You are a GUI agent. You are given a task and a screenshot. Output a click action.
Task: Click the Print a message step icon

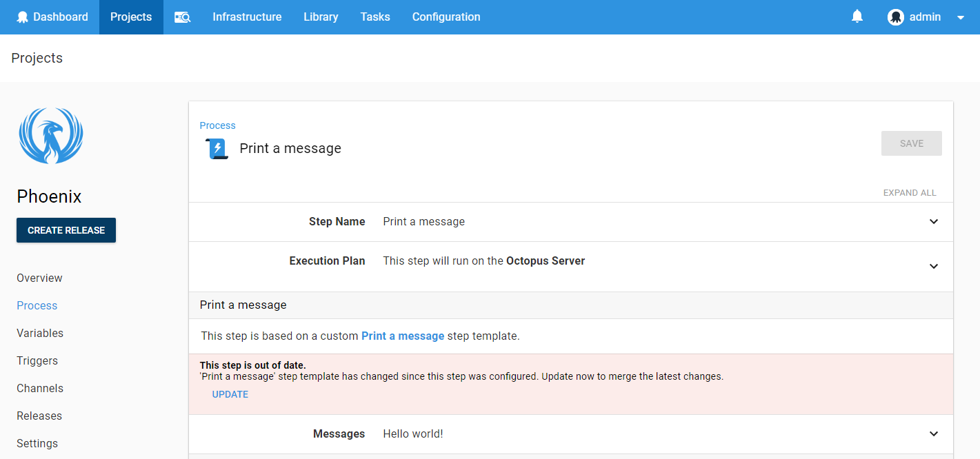tap(216, 148)
